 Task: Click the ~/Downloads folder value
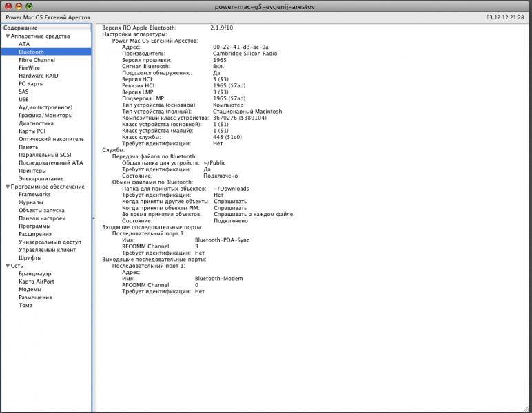[232, 189]
